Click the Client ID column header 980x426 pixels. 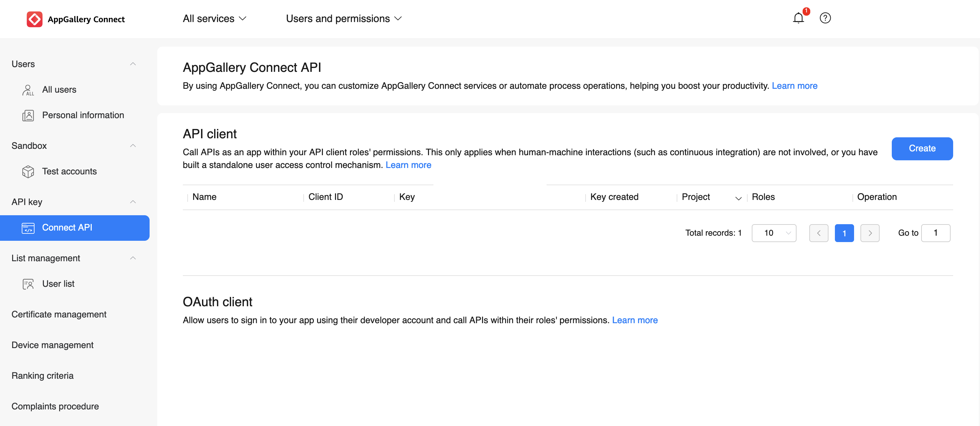326,197
